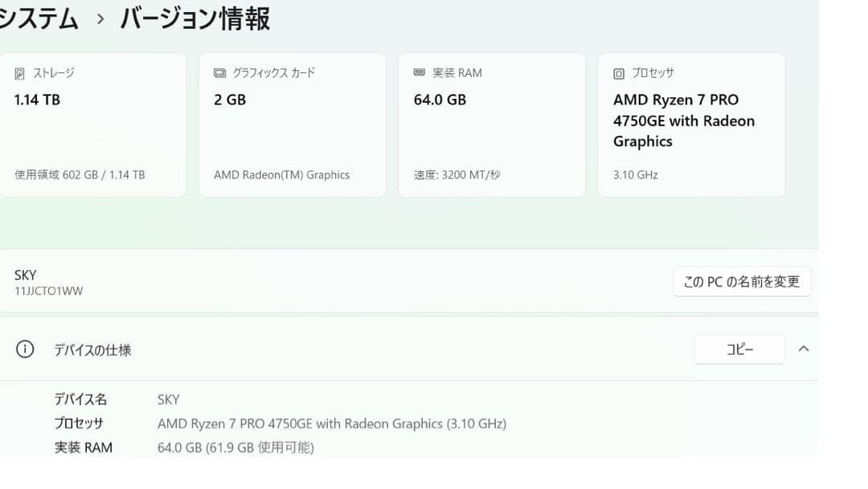Select the バージョン情報 breadcrumb entry

click(195, 18)
